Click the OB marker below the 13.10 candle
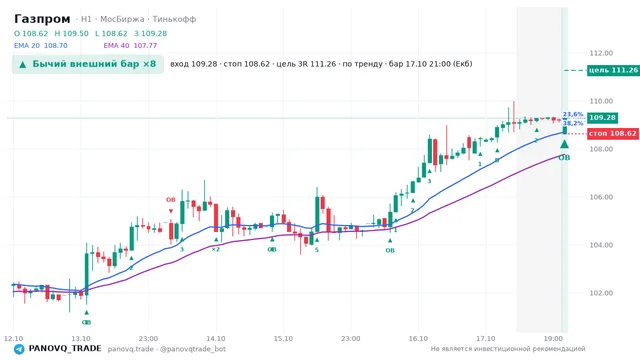The image size is (640, 360). 86,322
